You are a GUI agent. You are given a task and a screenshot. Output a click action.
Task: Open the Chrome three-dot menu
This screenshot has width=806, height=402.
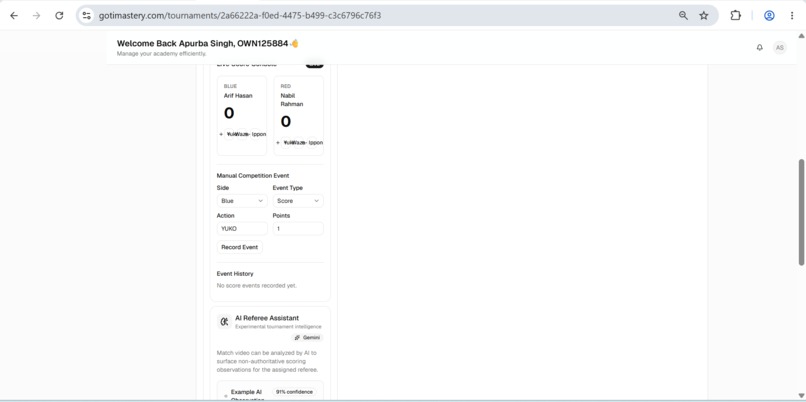[792, 15]
